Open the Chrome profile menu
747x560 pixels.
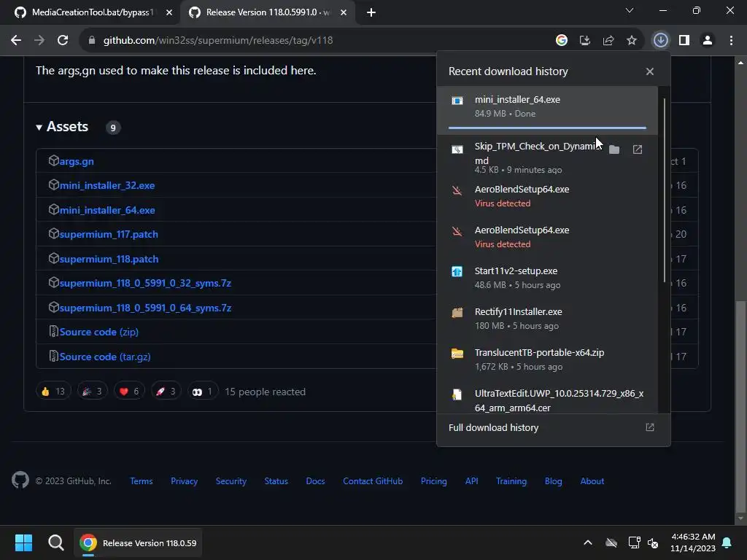(x=708, y=41)
